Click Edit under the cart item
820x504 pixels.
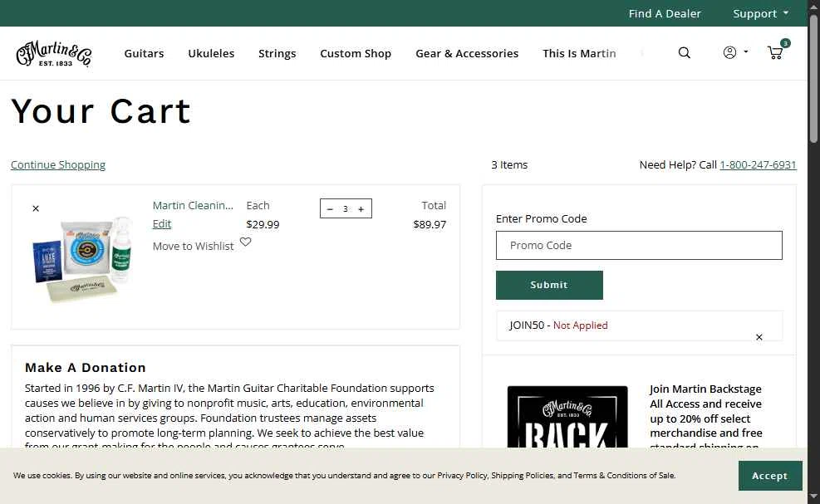(x=162, y=223)
